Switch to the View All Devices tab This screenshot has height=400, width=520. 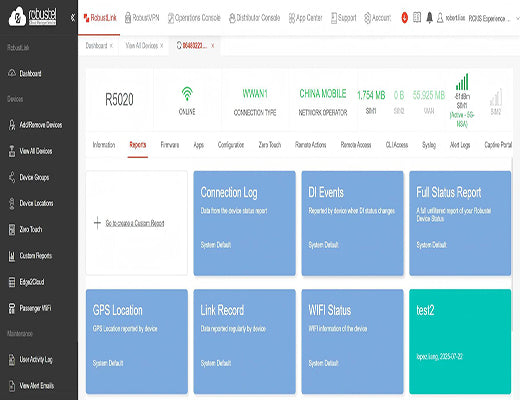141,46
